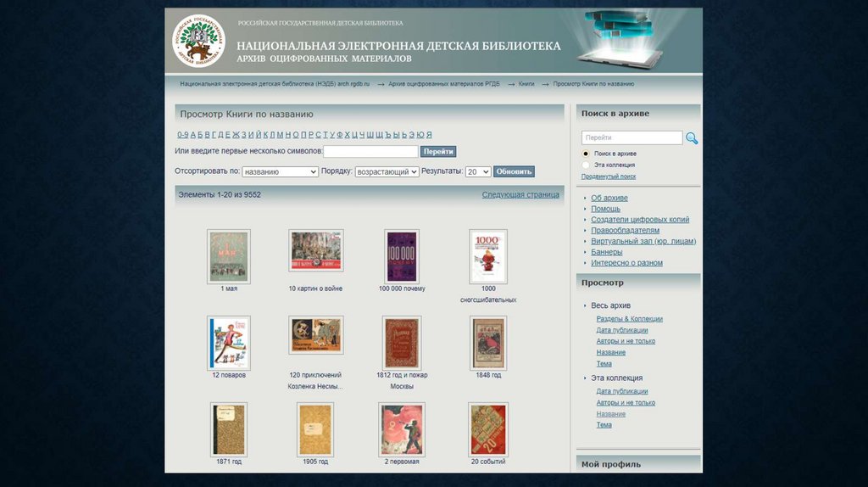Screen dimensions: 868x487
Task: Open the 'Результаты' dropdown showing 20
Action: tap(478, 171)
